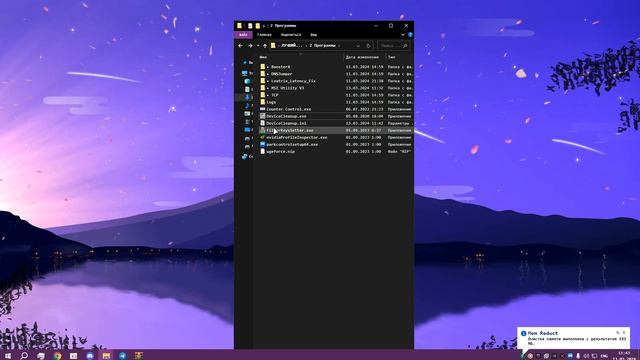
Task: Switch to the Вид ribbon tab
Action: 313,35
